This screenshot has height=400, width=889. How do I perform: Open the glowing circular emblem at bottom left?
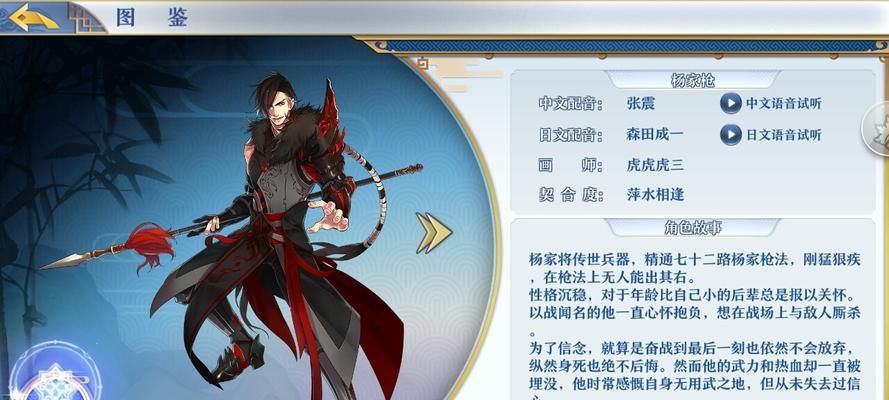tap(55, 377)
